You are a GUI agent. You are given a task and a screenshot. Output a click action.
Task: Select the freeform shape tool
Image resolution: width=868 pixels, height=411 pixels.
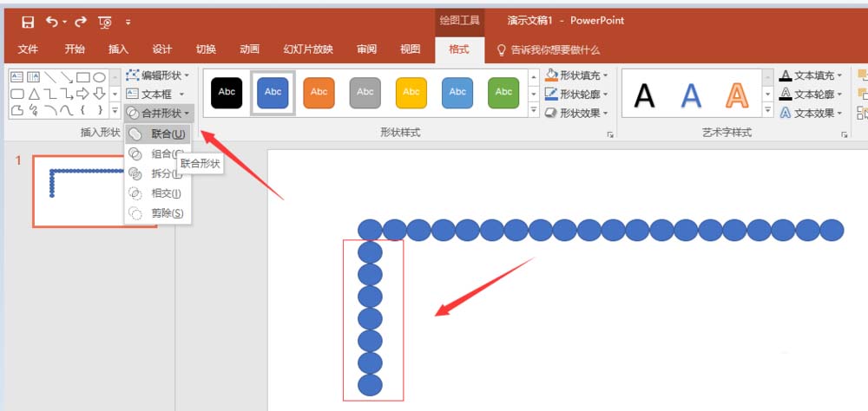pos(17,110)
